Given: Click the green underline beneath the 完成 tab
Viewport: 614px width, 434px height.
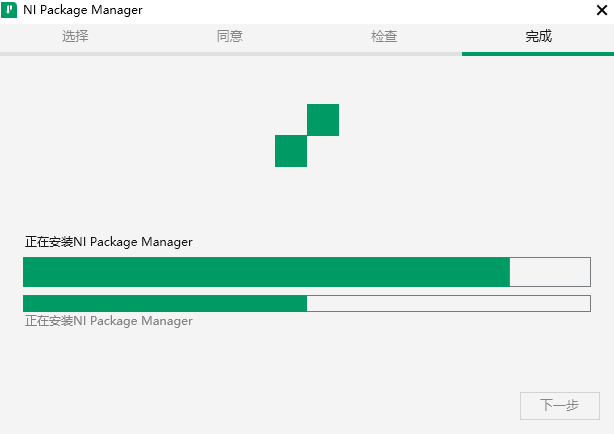Looking at the screenshot, I should pos(538,53).
